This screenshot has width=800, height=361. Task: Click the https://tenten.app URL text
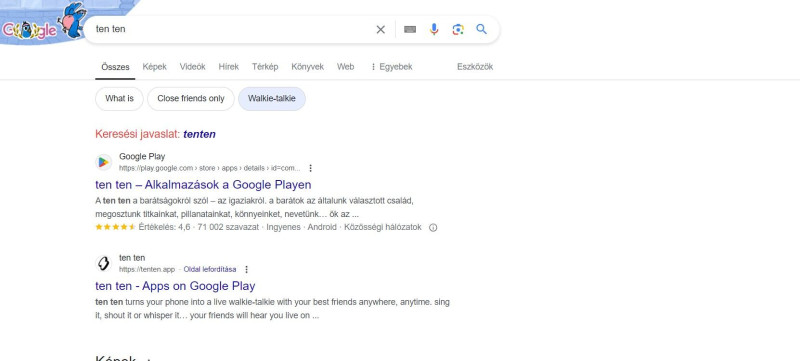pyautogui.click(x=147, y=269)
